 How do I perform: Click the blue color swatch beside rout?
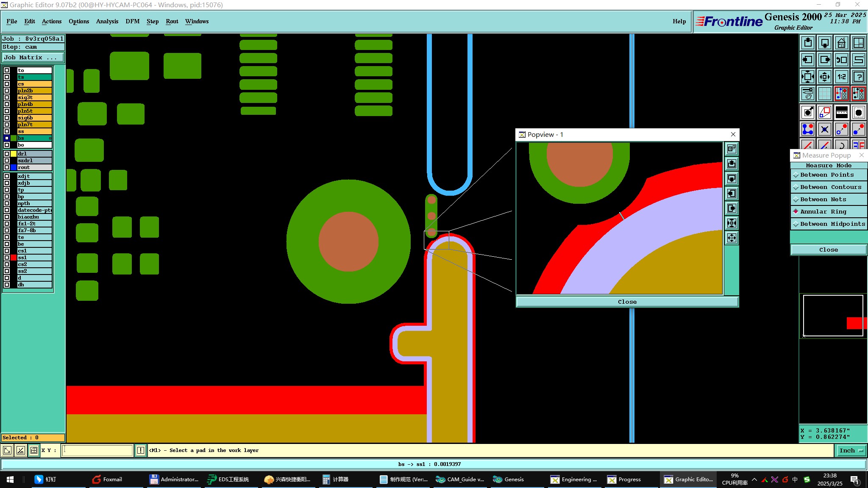pyautogui.click(x=14, y=167)
